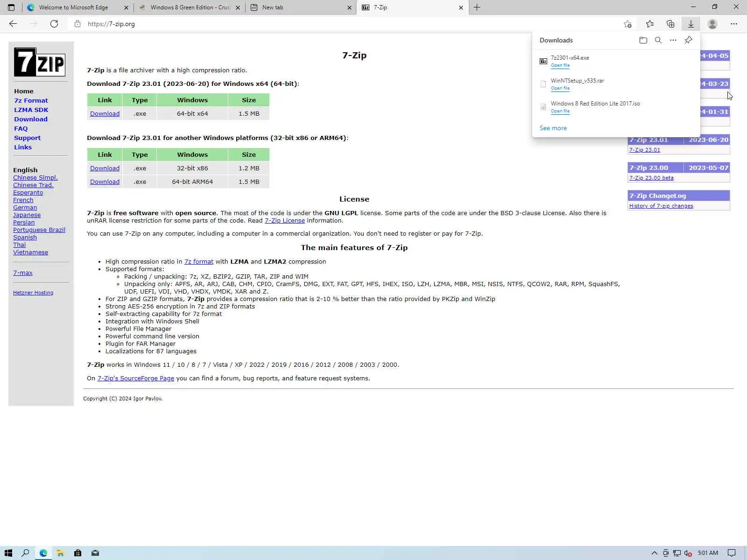The height and width of the screenshot is (560, 747).
Task: Open History of 7-zip changes link
Action: point(661,206)
